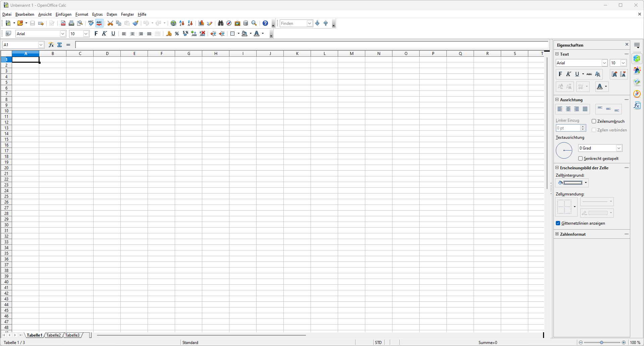The height and width of the screenshot is (346, 644).
Task: Open the Name Box dropdown arrow
Action: 41,45
